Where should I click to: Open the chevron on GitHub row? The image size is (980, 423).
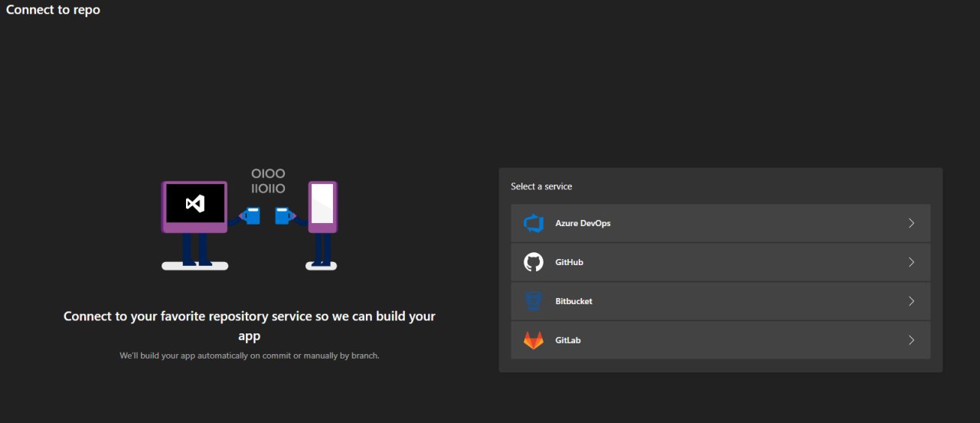pyautogui.click(x=911, y=262)
